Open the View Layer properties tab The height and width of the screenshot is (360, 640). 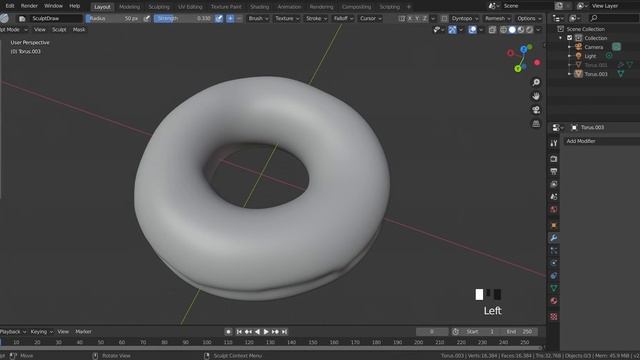click(553, 184)
